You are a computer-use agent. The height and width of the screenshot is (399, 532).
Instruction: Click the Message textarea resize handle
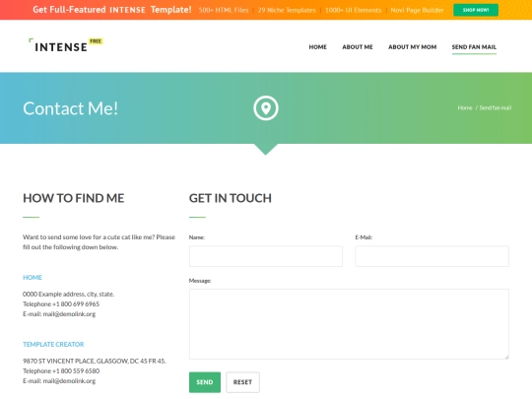pos(506,357)
